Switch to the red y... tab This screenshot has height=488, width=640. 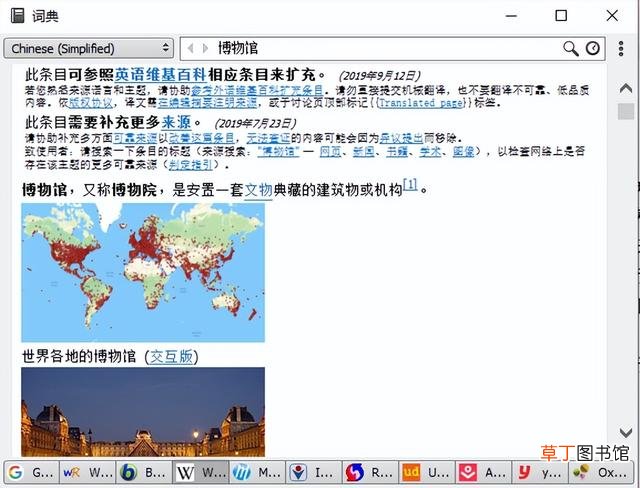(x=540, y=472)
